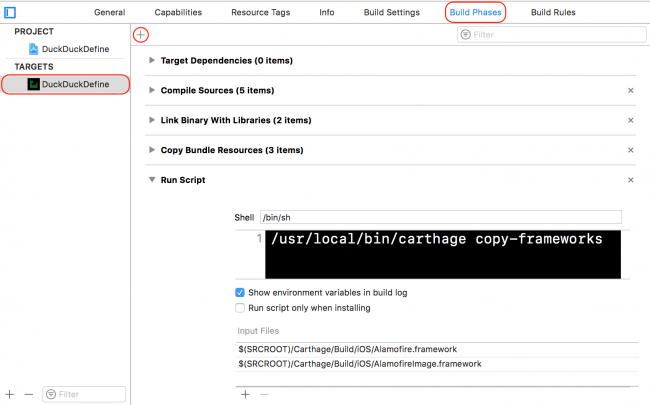The image size is (650, 405).
Task: Add new target with bottom-left plus icon
Action: pos(10,394)
